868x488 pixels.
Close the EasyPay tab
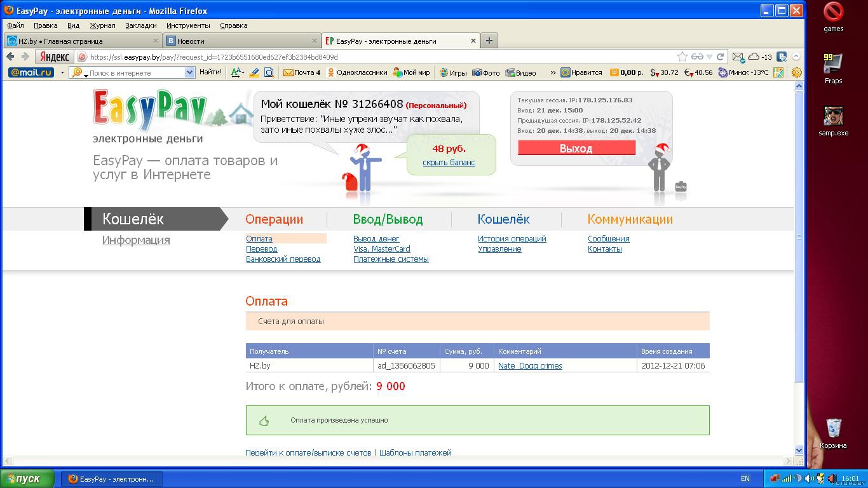(x=473, y=41)
